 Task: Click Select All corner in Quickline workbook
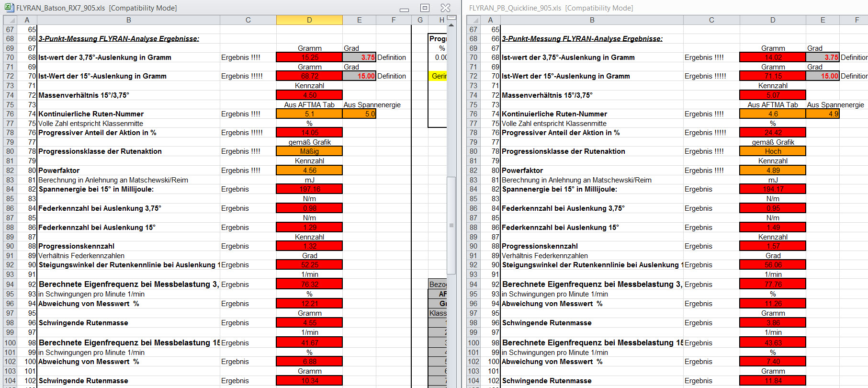click(473, 20)
